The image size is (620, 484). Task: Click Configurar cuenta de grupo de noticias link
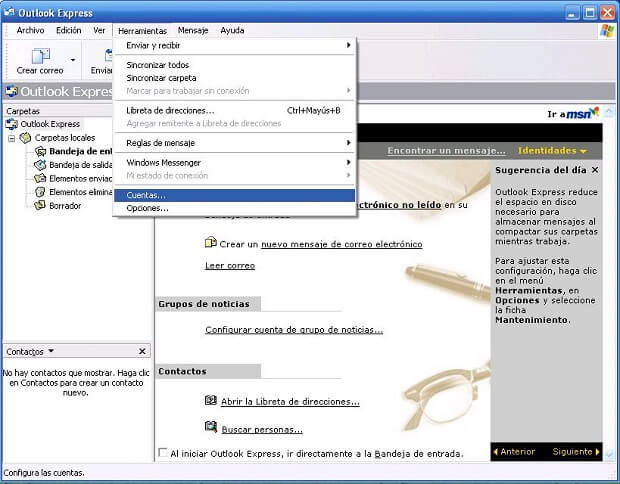294,330
